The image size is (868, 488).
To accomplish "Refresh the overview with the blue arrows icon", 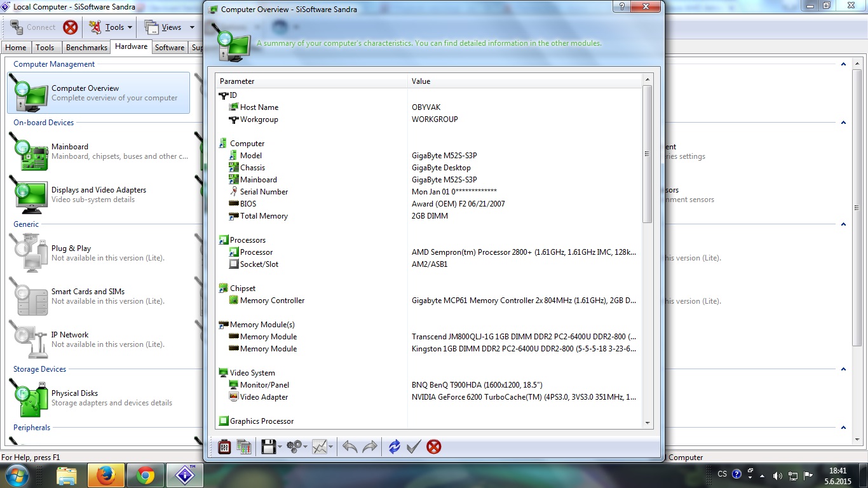I will (395, 447).
